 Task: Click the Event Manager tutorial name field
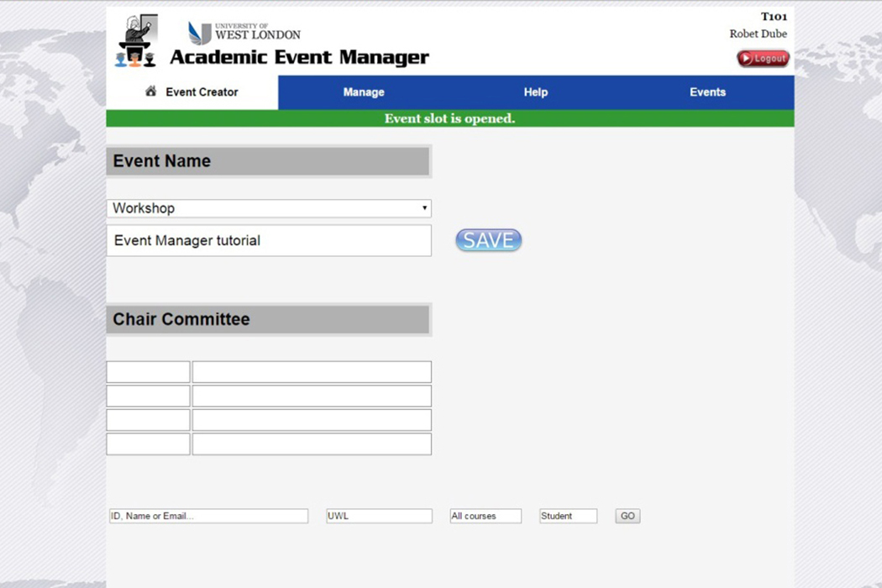269,240
